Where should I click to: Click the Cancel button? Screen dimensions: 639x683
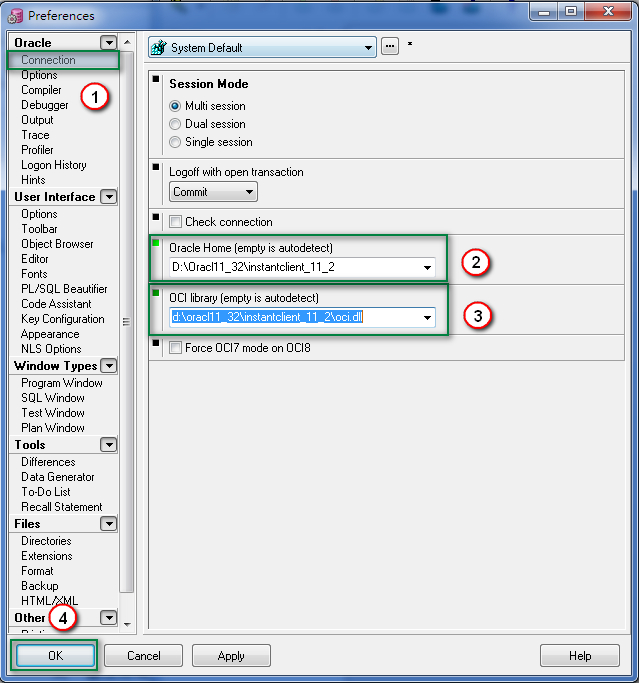point(143,656)
